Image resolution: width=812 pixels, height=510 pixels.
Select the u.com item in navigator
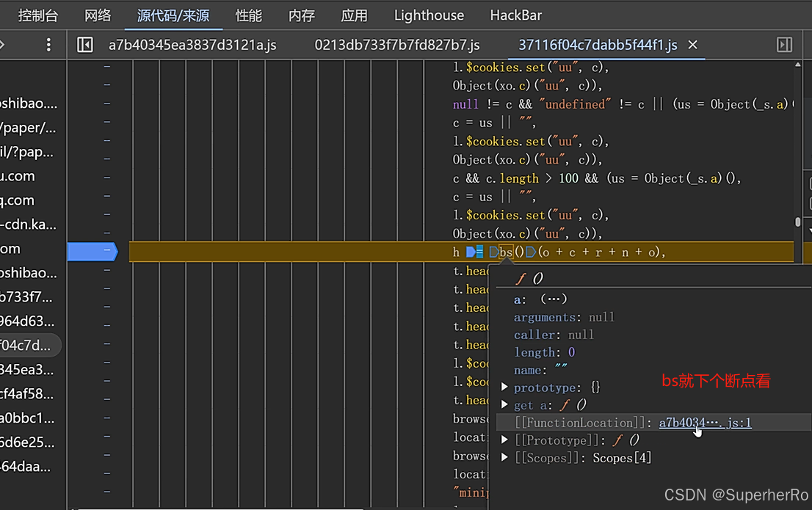click(x=18, y=176)
